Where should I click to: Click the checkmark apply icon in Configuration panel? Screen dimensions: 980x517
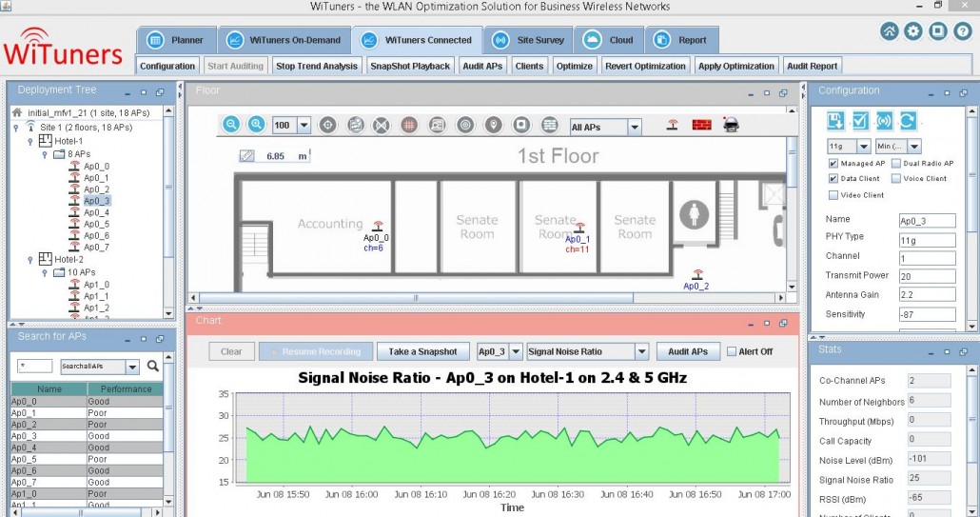pyautogui.click(x=860, y=120)
